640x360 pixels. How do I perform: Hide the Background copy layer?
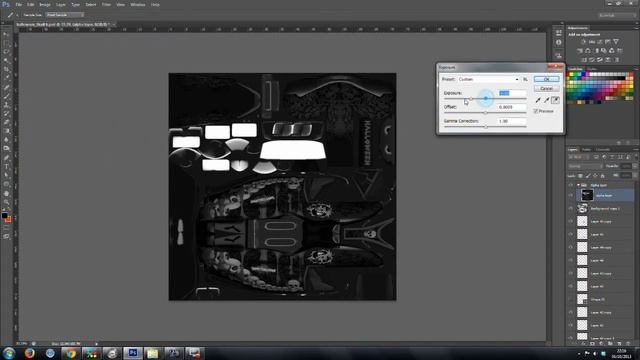[571, 209]
